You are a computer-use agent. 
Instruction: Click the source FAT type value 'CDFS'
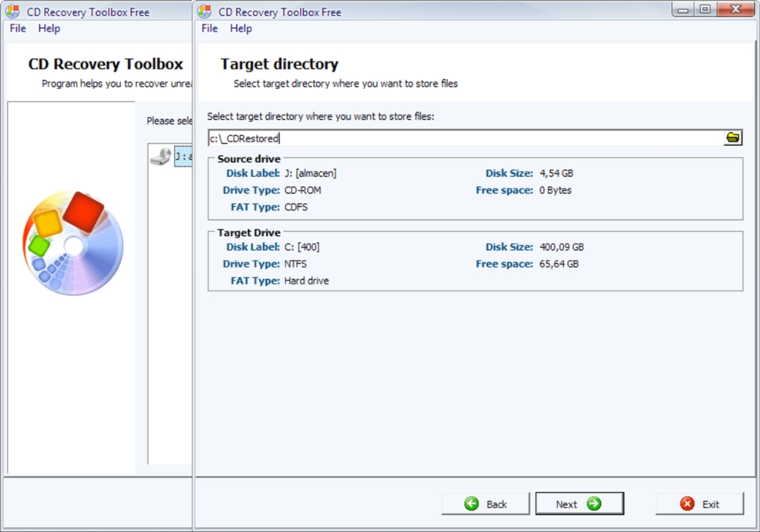(296, 207)
